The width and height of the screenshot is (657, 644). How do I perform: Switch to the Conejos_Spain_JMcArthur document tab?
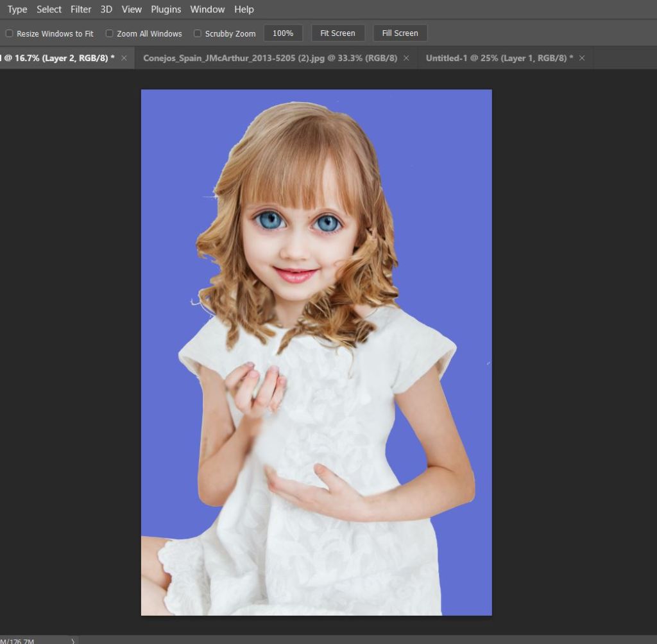click(269, 58)
